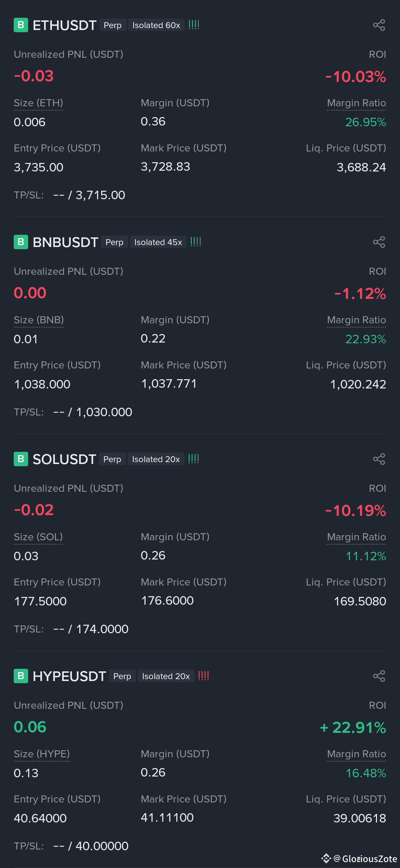Tap the ADL indicator bars next to ETHUSDT

[x=194, y=25]
